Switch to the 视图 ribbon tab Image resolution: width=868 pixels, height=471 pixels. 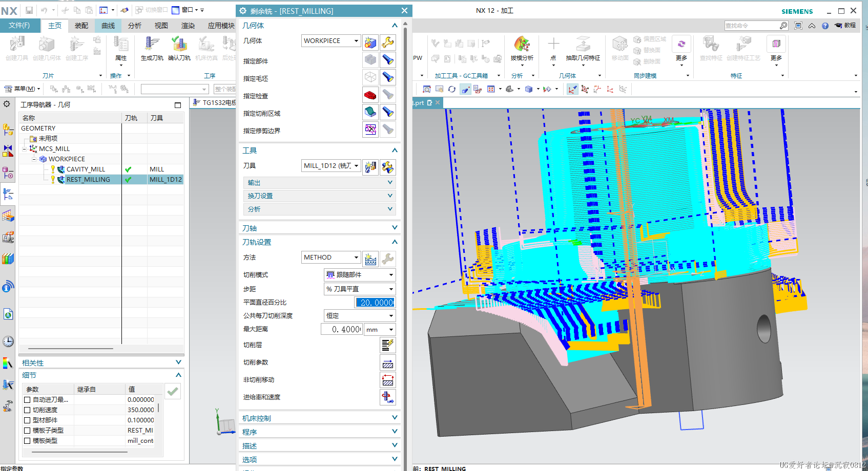pyautogui.click(x=161, y=26)
